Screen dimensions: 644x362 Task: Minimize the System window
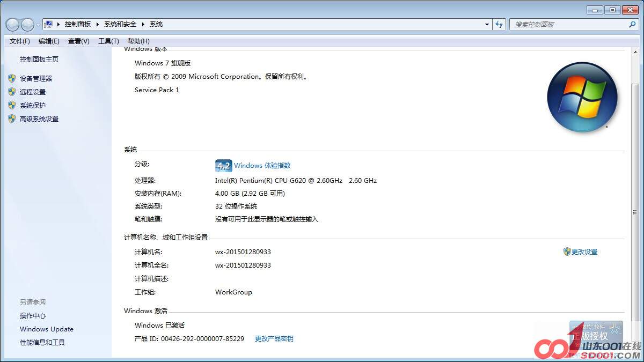pyautogui.click(x=595, y=10)
